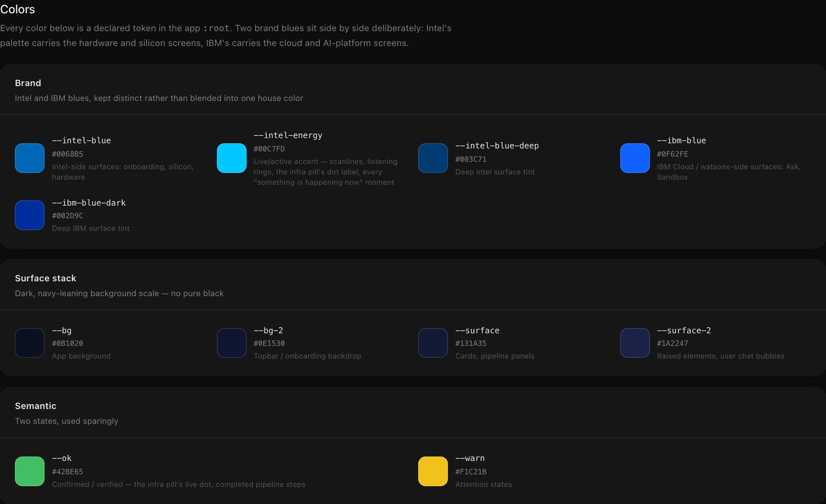Image resolution: width=826 pixels, height=504 pixels.
Task: Click the 'Attention states' description
Action: [x=484, y=484]
